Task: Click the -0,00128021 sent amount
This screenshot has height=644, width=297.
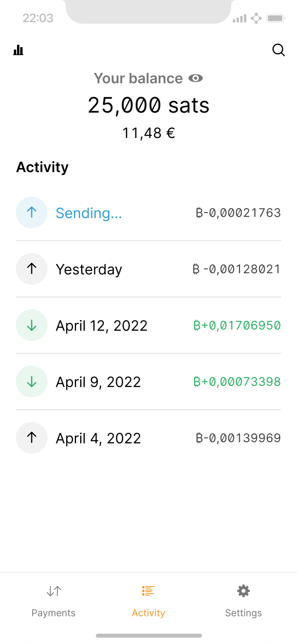Action: point(236,269)
